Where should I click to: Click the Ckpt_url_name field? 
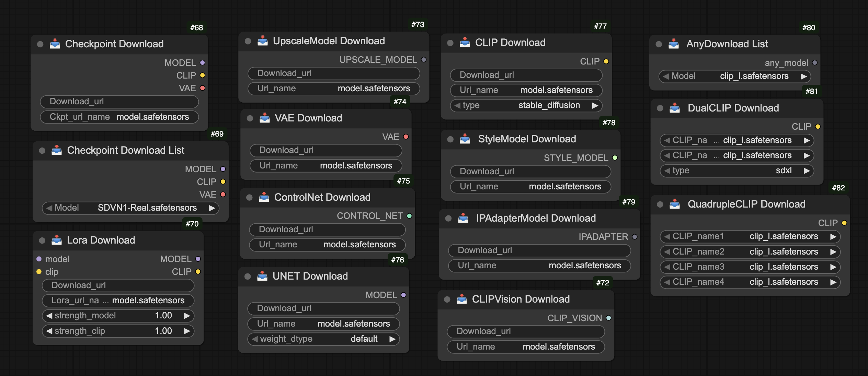pos(119,117)
